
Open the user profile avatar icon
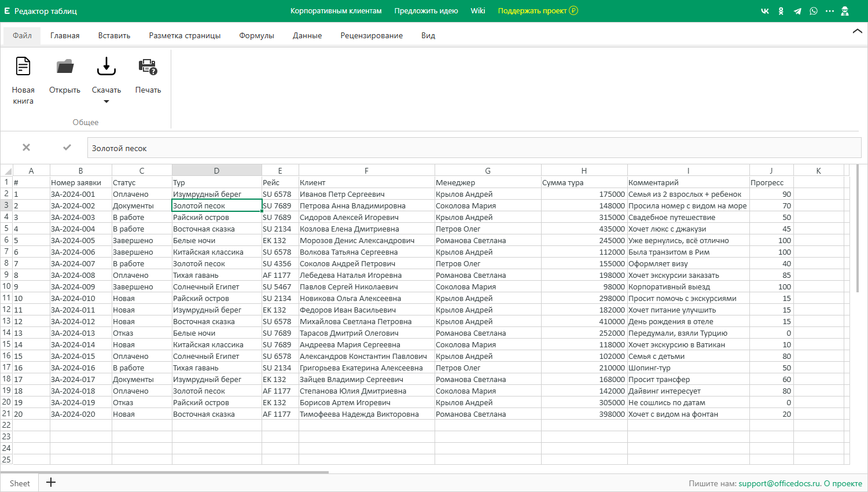click(x=845, y=11)
